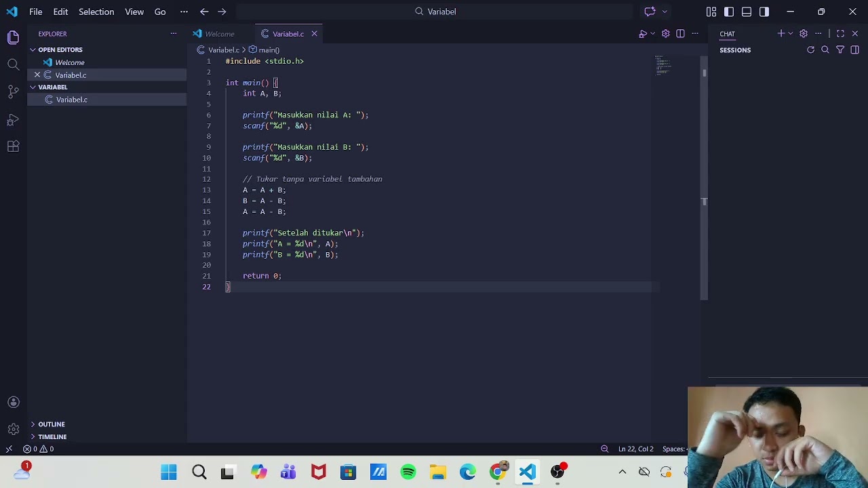Image resolution: width=868 pixels, height=488 pixels.
Task: Select the Variabel.c editor tab
Action: click(x=288, y=34)
